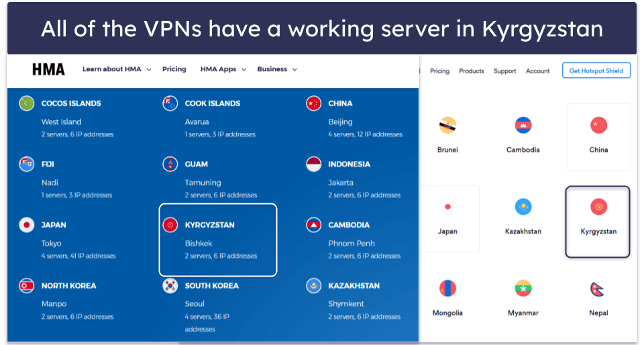Image resolution: width=644 pixels, height=345 pixels.
Task: Open the Account link
Action: [537, 71]
